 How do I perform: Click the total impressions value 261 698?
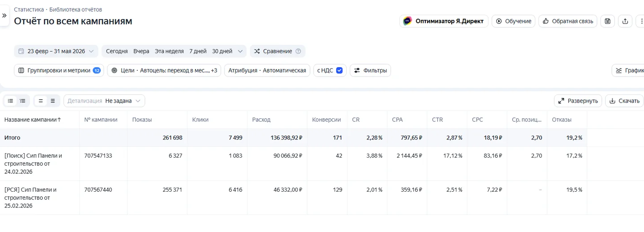coord(172,137)
